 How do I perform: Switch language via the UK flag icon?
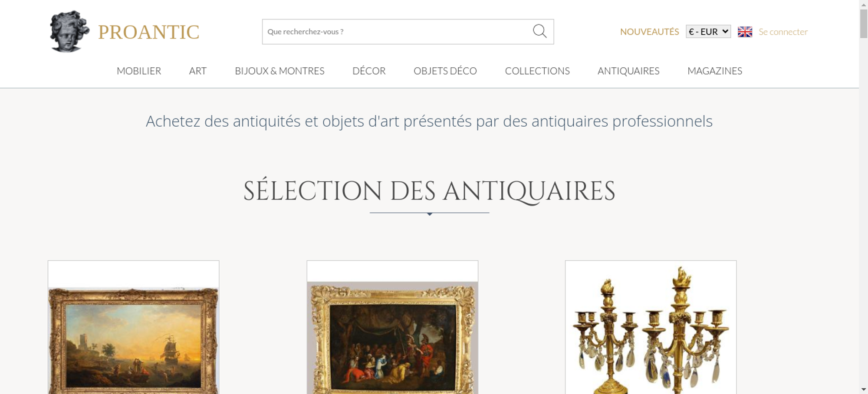tap(745, 32)
